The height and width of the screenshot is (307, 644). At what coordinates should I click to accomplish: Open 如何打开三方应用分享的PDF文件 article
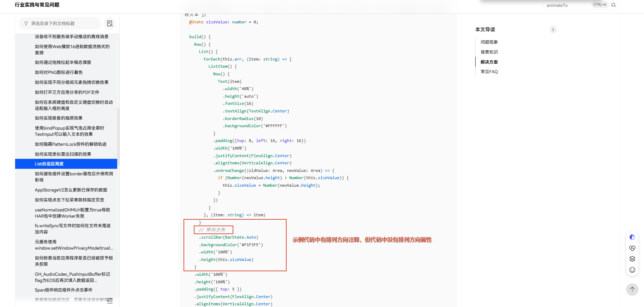click(x=67, y=92)
